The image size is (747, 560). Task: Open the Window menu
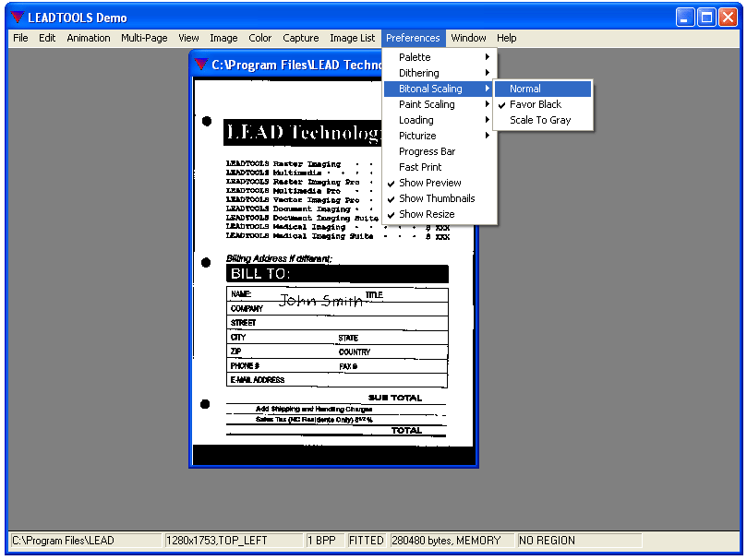click(x=469, y=38)
